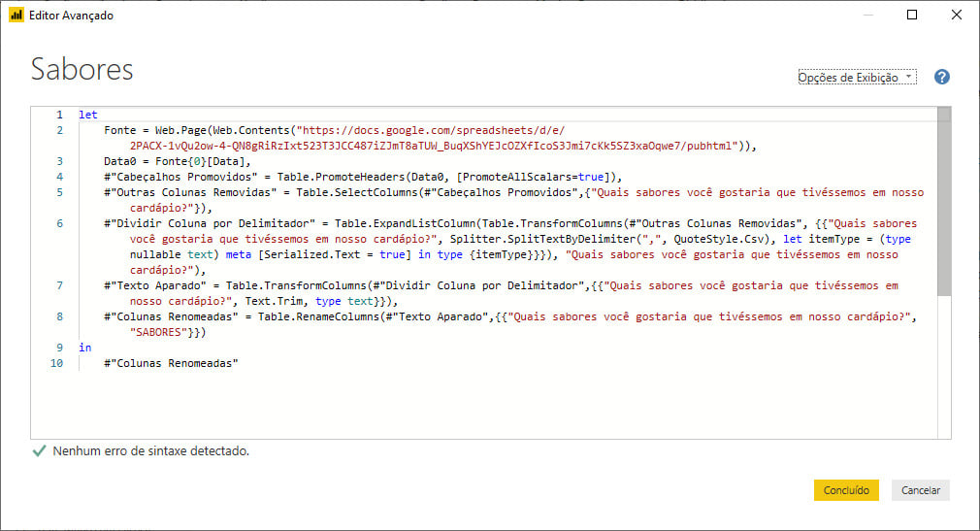Place cursor in the Google Sheets URL string
980x531 pixels.
click(x=431, y=130)
